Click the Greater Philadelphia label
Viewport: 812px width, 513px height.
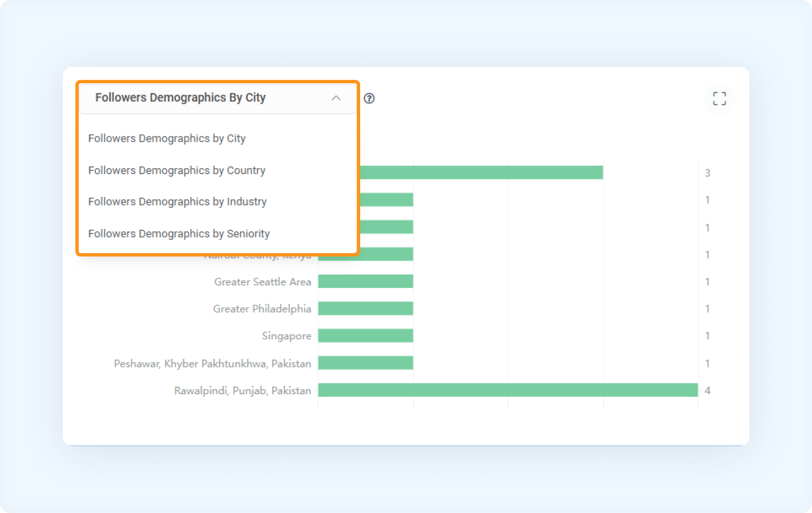pyautogui.click(x=262, y=309)
